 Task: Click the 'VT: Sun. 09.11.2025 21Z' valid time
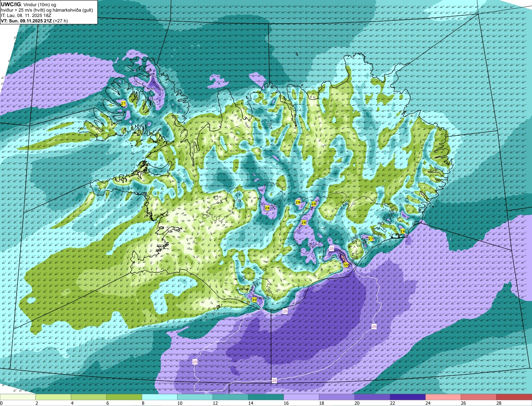coord(34,21)
